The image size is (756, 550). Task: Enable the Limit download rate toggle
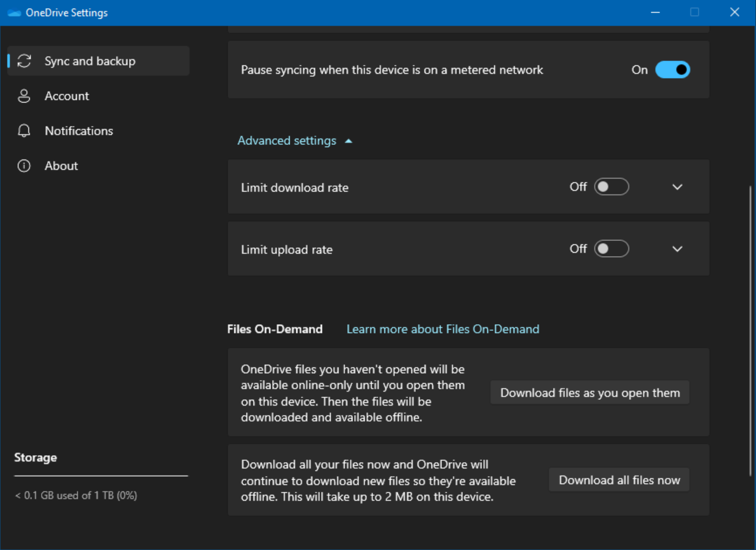pos(611,186)
